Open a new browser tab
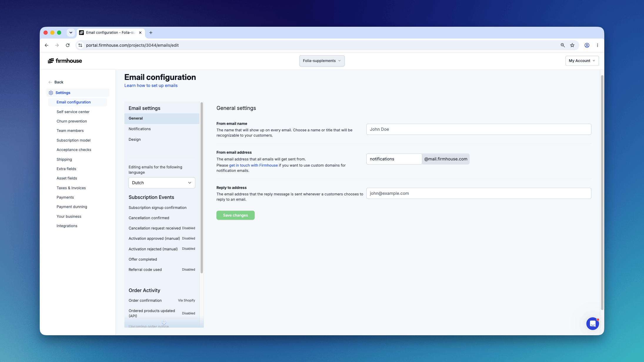Screen dimensions: 644x362 [151, 33]
